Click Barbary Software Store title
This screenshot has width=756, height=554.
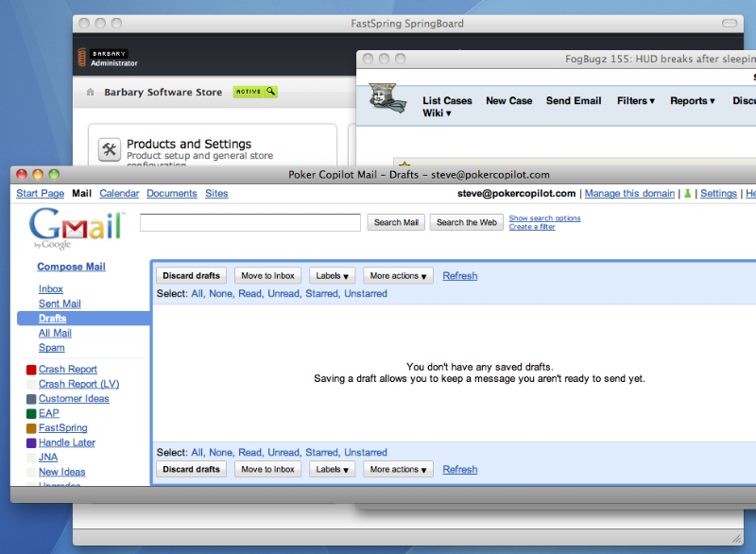[163, 92]
